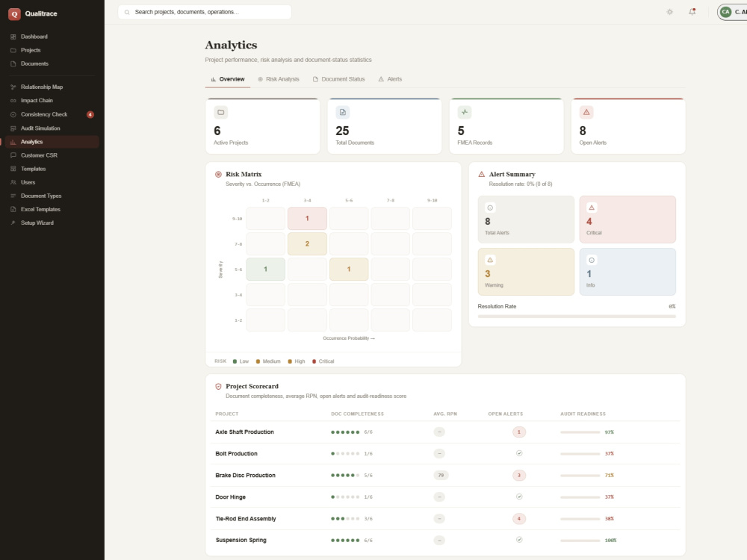Focus the search projects, documents field
Image resolution: width=747 pixels, height=560 pixels.
tap(205, 12)
